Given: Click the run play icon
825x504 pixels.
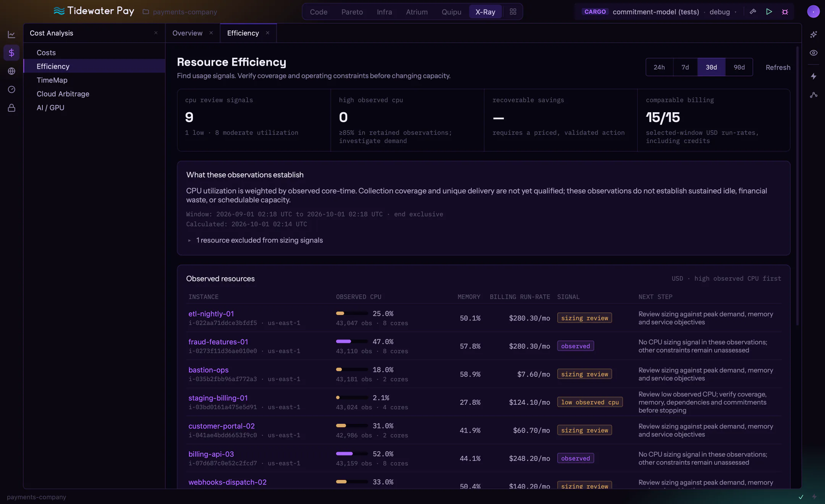Looking at the screenshot, I should [x=769, y=12].
